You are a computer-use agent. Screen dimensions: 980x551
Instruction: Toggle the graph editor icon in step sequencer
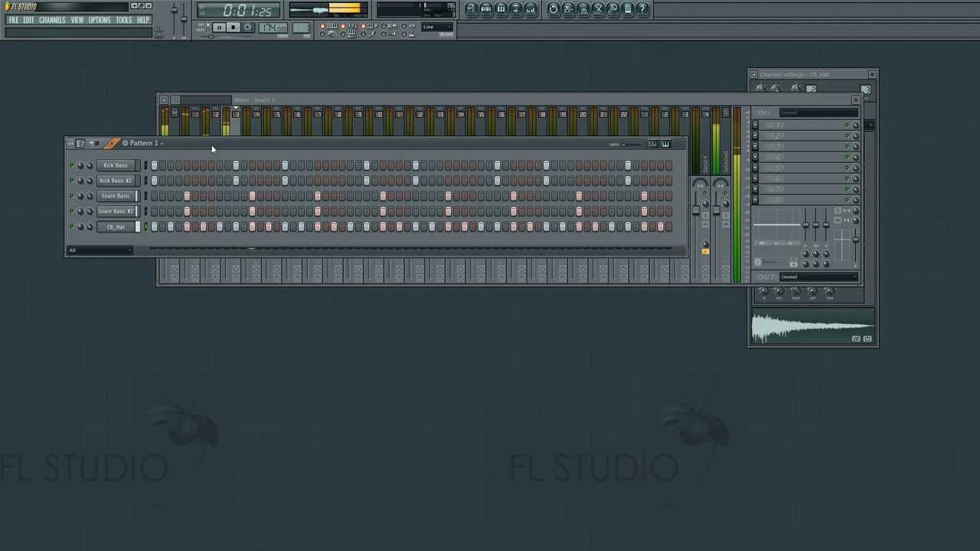[652, 144]
